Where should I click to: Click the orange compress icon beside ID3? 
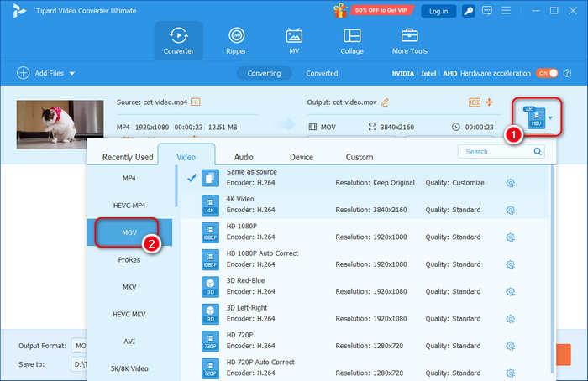click(x=490, y=102)
